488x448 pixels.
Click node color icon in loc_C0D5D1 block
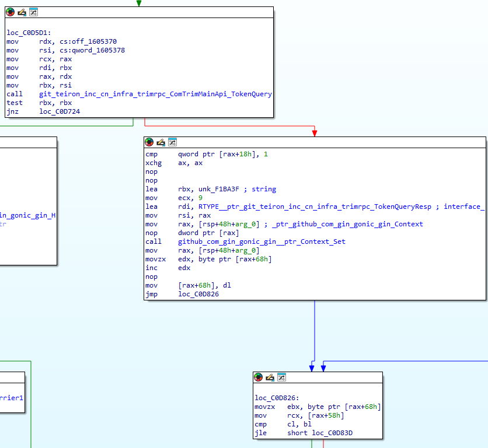pos(11,12)
